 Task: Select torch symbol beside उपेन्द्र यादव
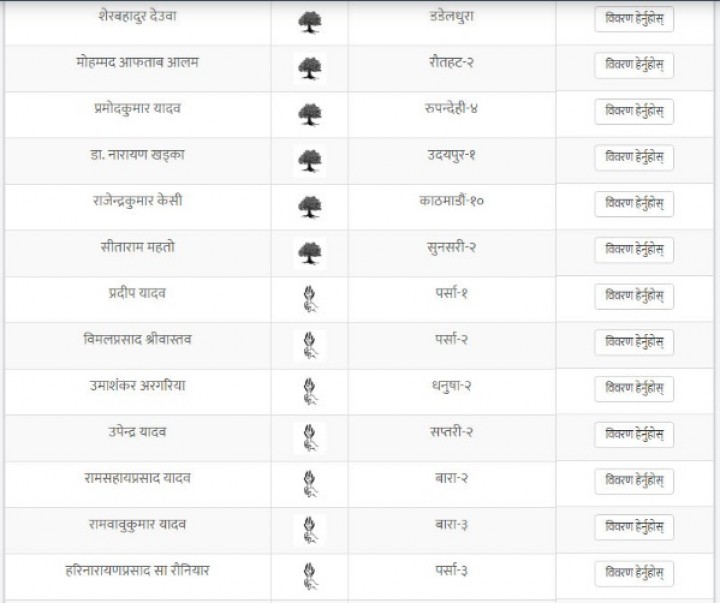tap(310, 438)
